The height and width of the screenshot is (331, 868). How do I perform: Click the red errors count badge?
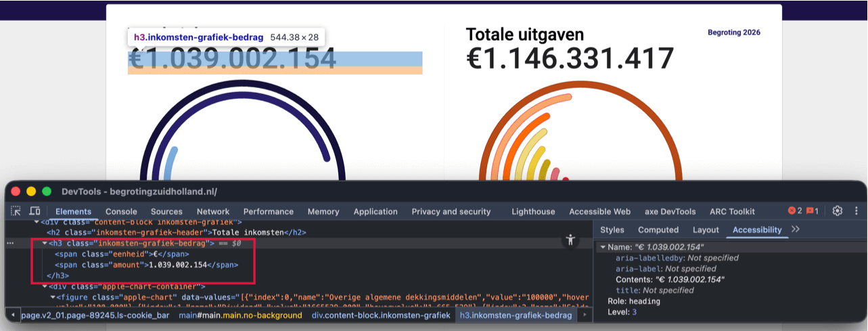[795, 211]
